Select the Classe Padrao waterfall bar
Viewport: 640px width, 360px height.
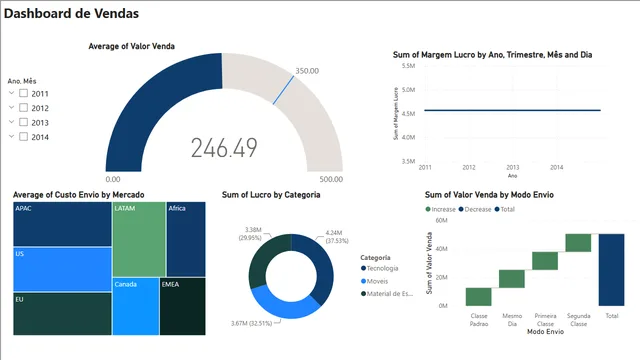tap(479, 297)
